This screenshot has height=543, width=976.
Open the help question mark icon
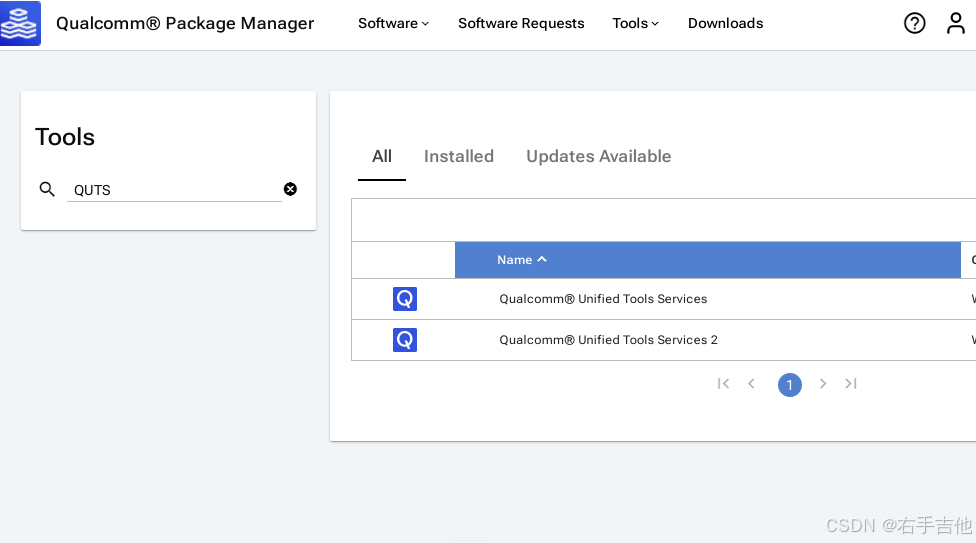tap(914, 24)
